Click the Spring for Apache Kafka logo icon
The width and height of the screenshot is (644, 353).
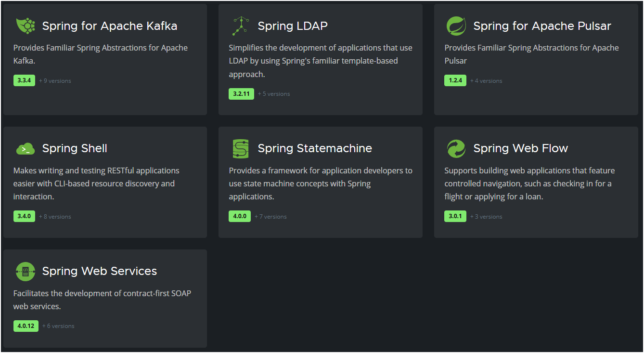(26, 26)
